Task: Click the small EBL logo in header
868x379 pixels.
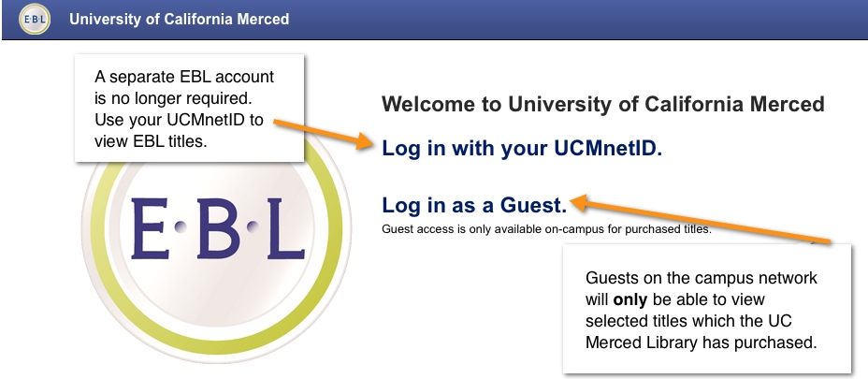Action: 35,19
